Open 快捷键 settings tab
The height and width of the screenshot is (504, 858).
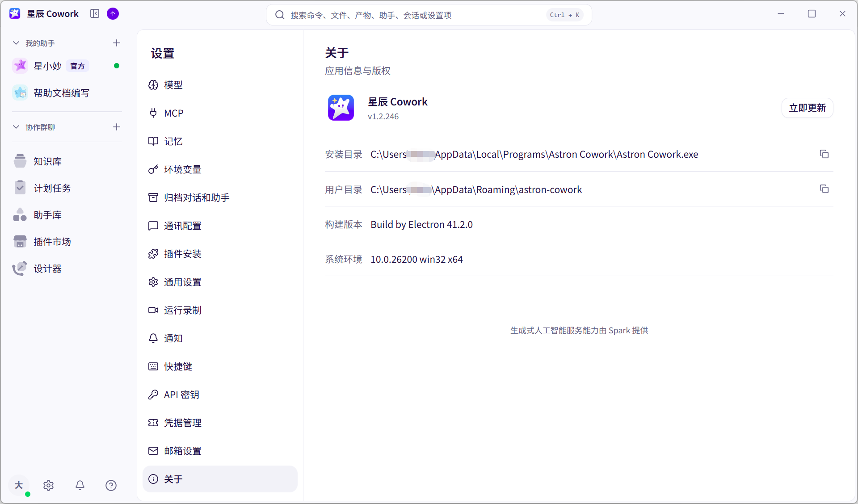(x=220, y=366)
